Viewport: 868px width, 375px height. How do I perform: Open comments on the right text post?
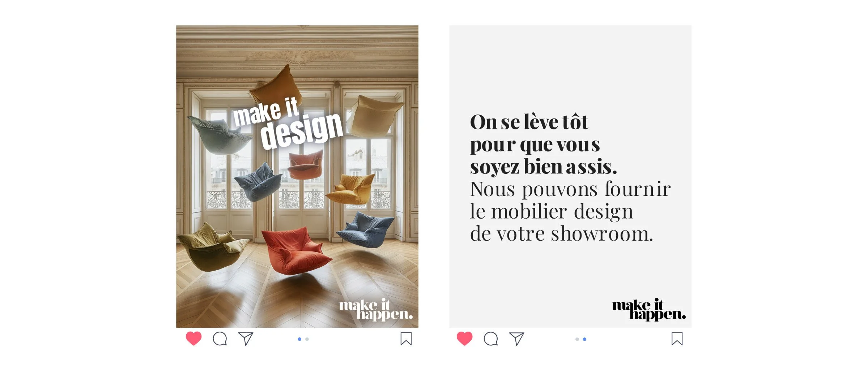[x=491, y=339]
